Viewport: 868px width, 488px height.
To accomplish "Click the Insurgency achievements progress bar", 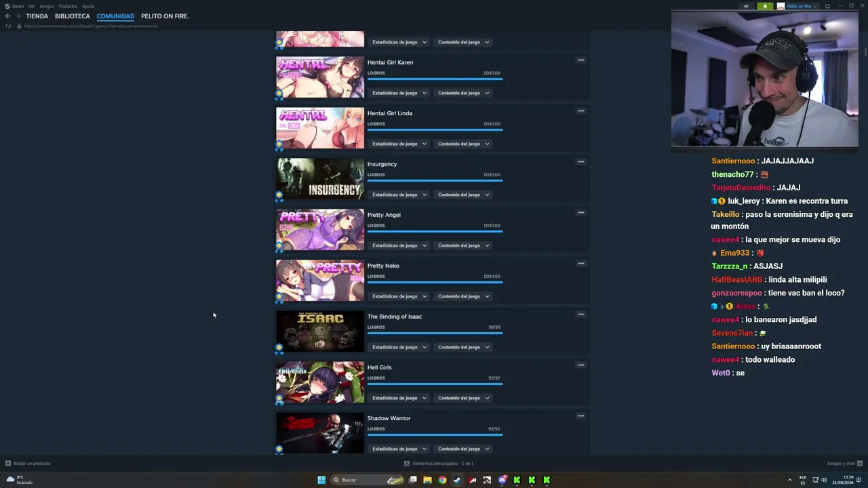I will click(435, 180).
